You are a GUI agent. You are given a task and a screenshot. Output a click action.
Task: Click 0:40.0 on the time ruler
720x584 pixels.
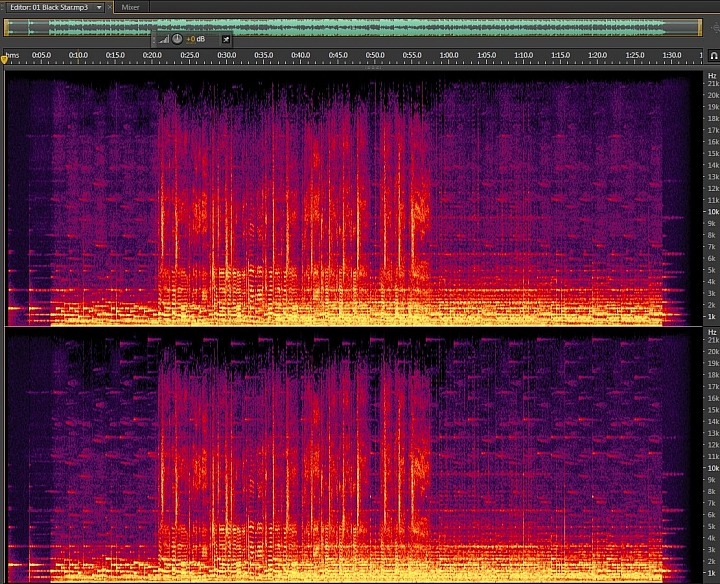[x=301, y=55]
